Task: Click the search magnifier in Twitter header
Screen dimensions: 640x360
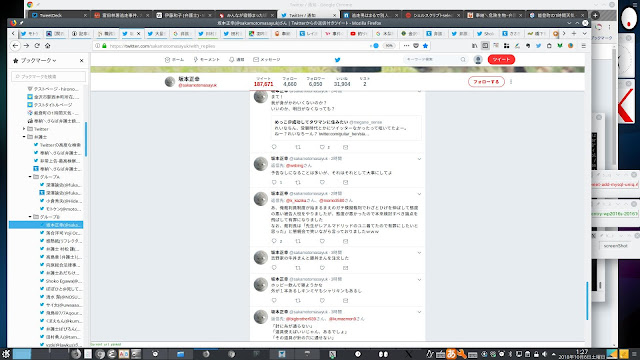Action: point(463,60)
